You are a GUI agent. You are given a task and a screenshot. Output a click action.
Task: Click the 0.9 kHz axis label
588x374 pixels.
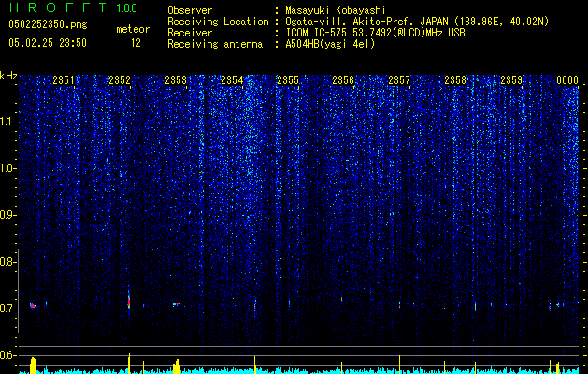click(x=7, y=215)
